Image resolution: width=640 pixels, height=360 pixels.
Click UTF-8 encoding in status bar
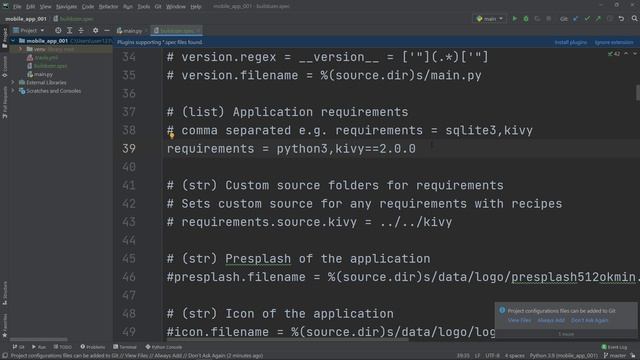[493, 356]
